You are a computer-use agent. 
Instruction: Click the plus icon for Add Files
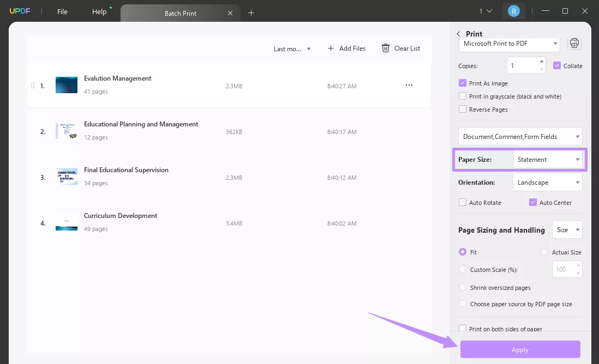tap(331, 48)
